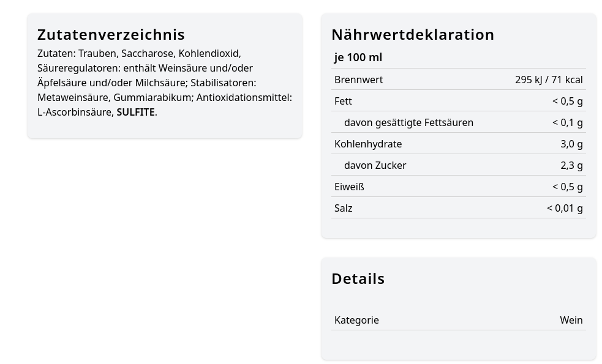Select the 3,0 g carbohydrate value
This screenshot has width=602, height=364.
click(x=571, y=144)
